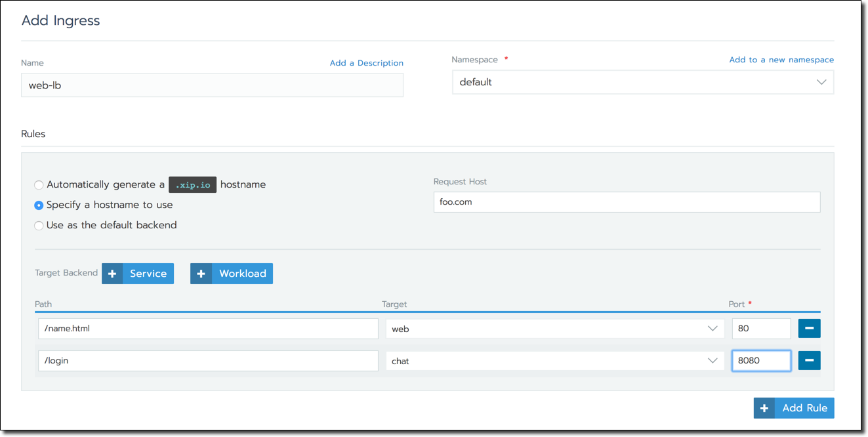Open the Namespace dropdown showing default
This screenshot has height=437, width=868.
tap(642, 83)
